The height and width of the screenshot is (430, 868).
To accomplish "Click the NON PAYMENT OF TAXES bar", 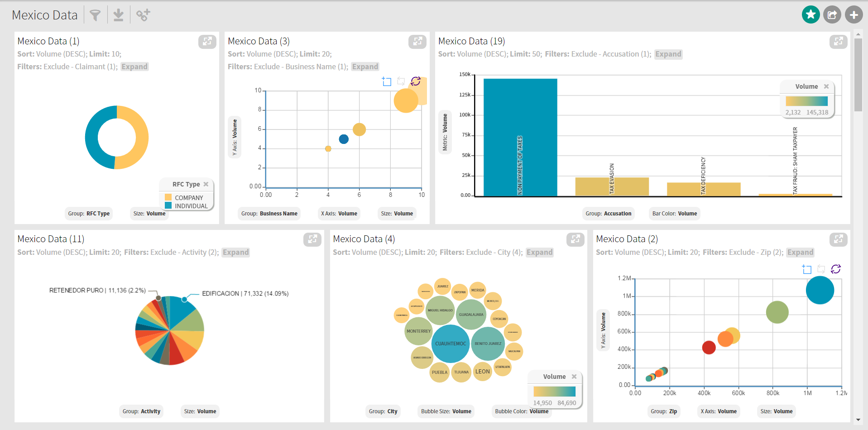I will (520, 137).
